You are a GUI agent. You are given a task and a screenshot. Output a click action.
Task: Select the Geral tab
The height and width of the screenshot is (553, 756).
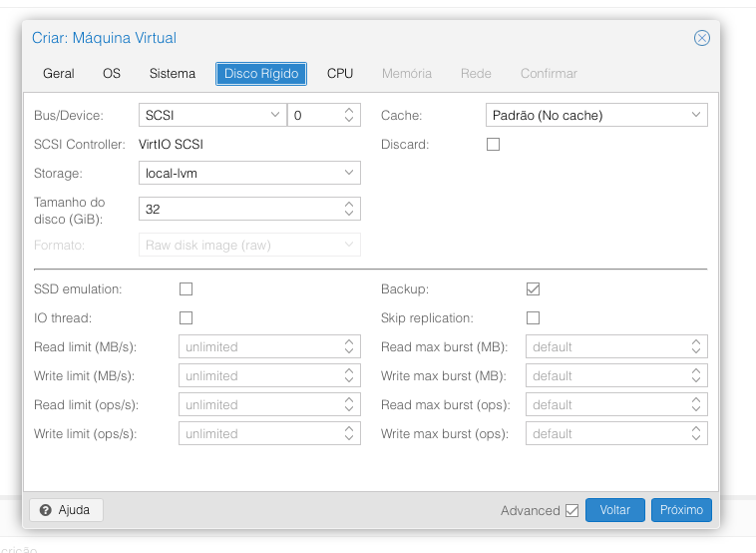pyautogui.click(x=59, y=74)
